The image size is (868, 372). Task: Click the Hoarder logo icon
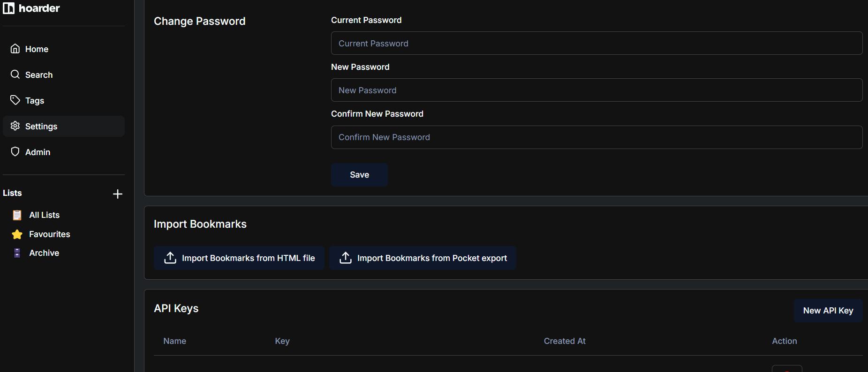8,8
